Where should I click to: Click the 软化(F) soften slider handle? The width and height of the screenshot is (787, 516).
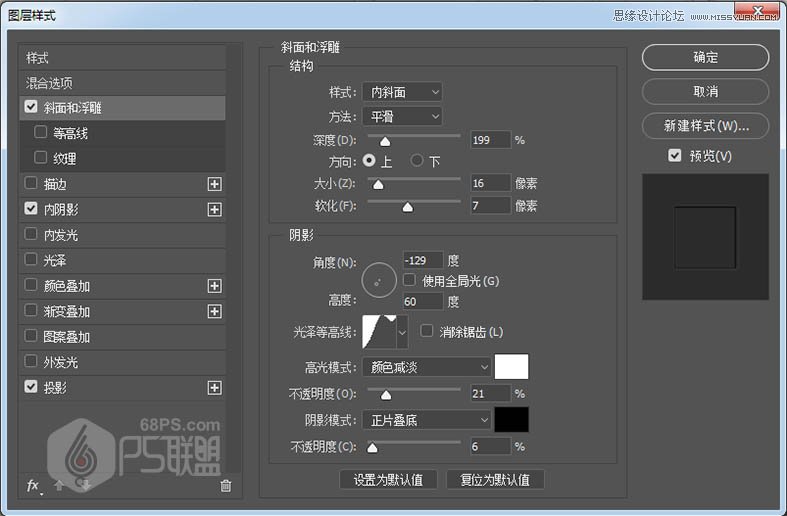click(408, 207)
